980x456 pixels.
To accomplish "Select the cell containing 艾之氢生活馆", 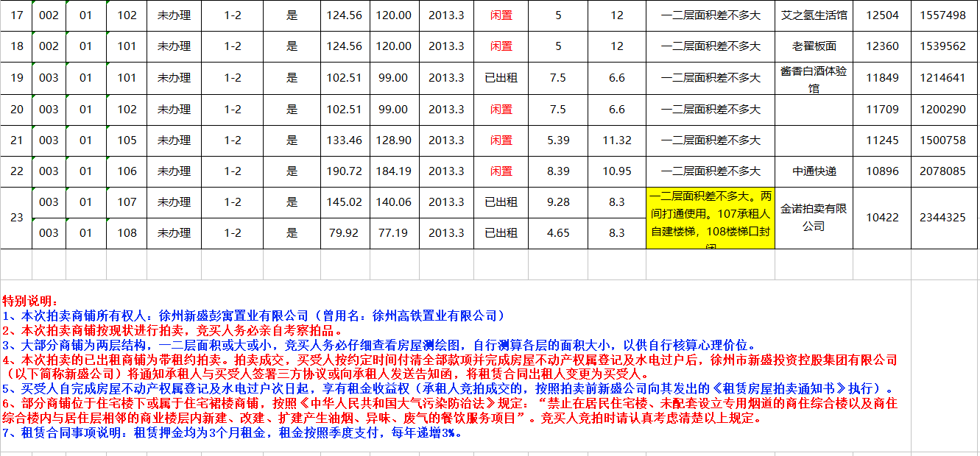I will (814, 15).
